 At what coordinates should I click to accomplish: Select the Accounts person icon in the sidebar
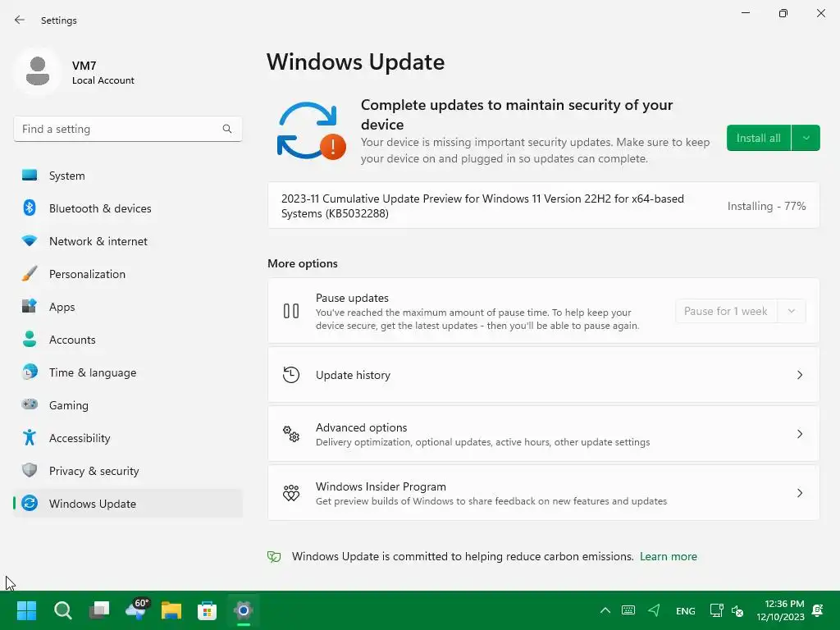coord(30,339)
